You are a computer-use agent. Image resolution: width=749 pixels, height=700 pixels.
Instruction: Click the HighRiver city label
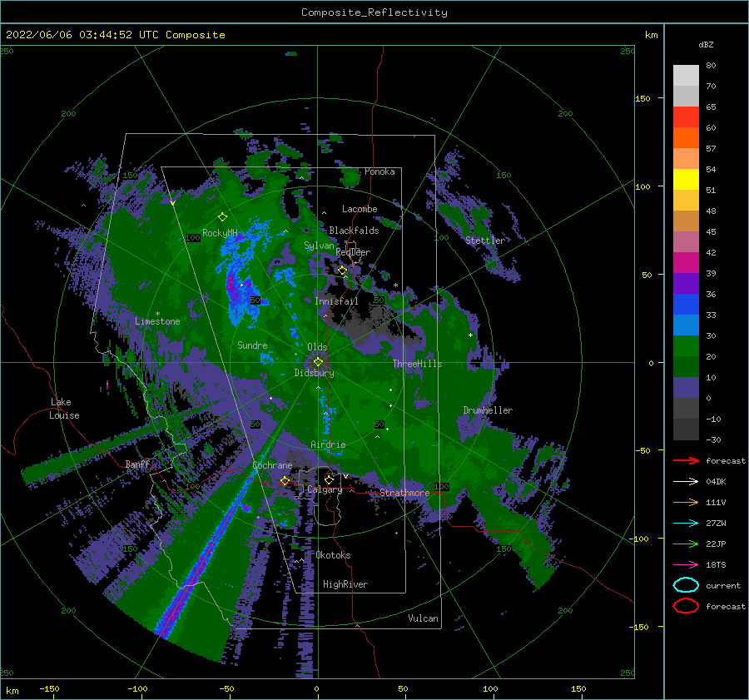coord(345,584)
